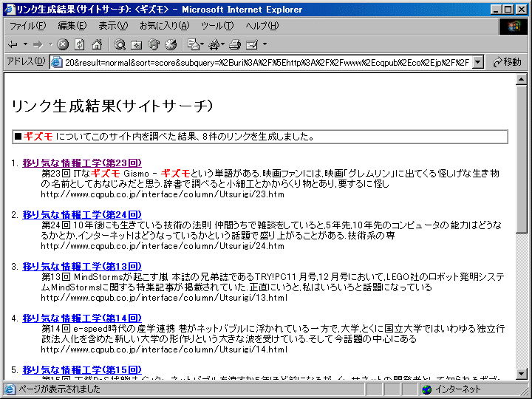The height and width of the screenshot is (399, 532).
Task: Click the URL text ending Utsurigi/23.htm
Action: click(x=162, y=194)
